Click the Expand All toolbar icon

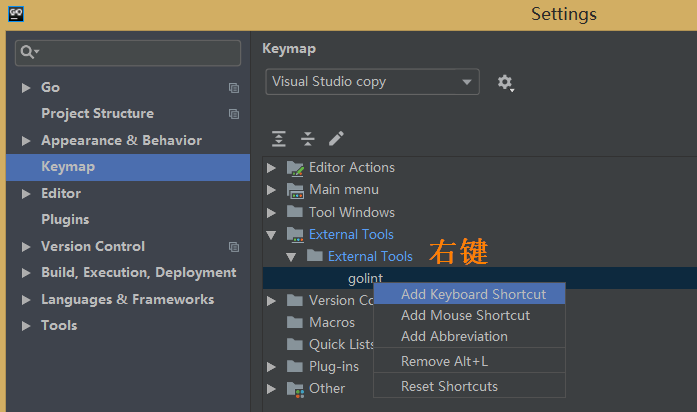(x=279, y=139)
